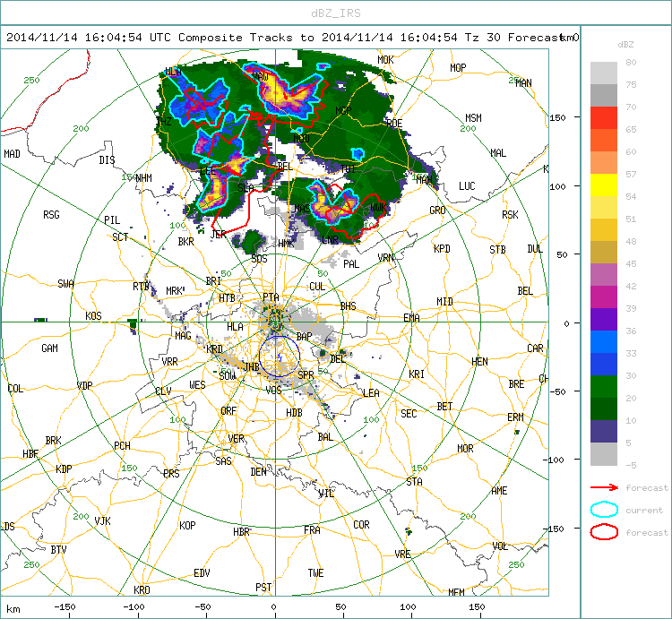Click the EDV station label
Image resolution: width=672 pixels, height=619 pixels.
pyautogui.click(x=202, y=572)
